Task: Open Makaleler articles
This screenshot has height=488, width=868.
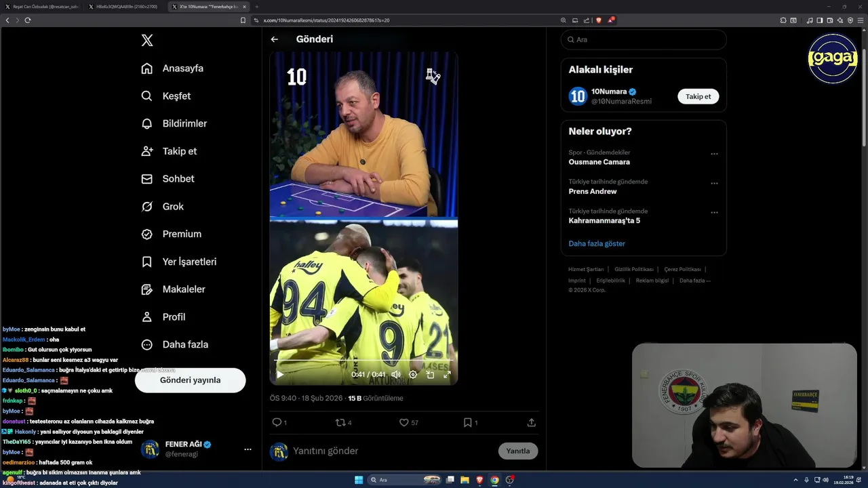Action: [x=173, y=289]
